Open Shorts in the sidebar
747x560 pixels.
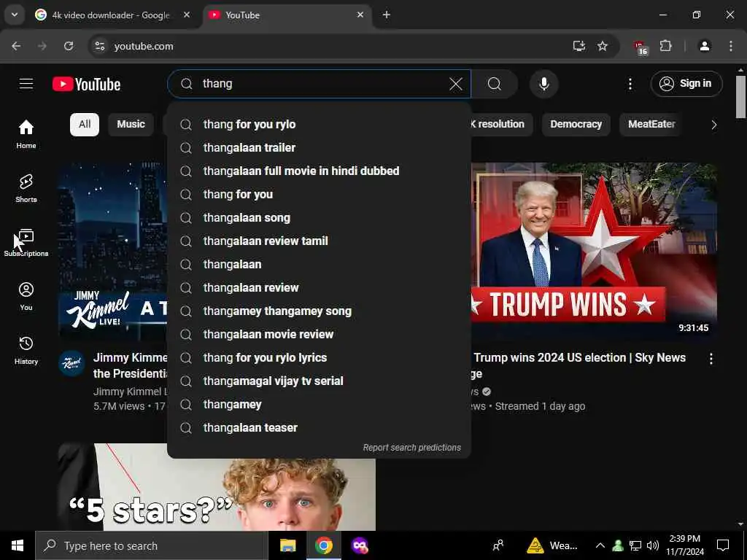26,188
